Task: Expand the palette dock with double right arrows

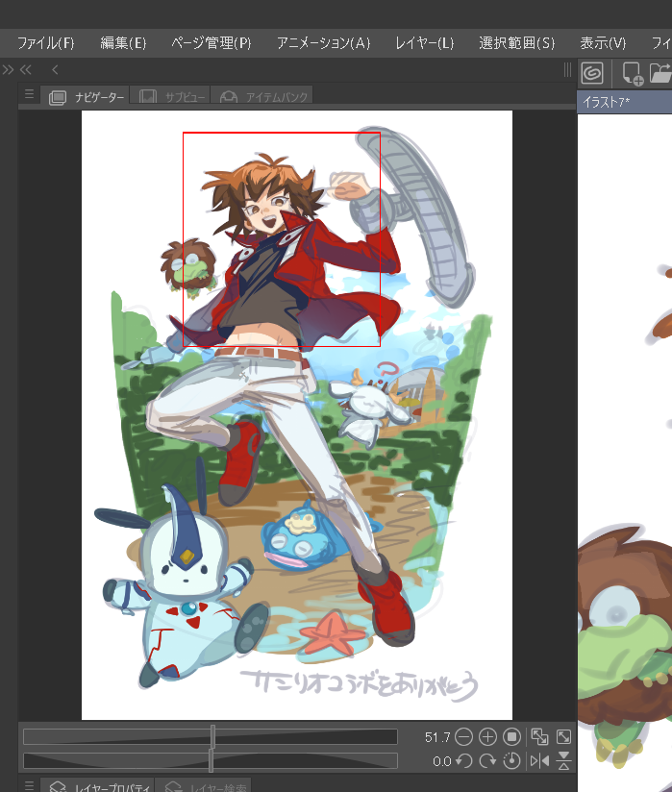Action: (8, 70)
